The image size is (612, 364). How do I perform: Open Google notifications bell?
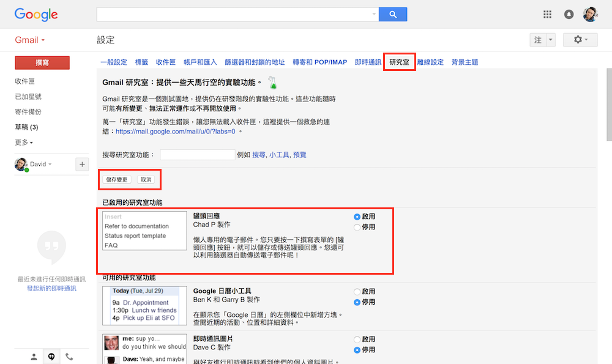tap(569, 14)
